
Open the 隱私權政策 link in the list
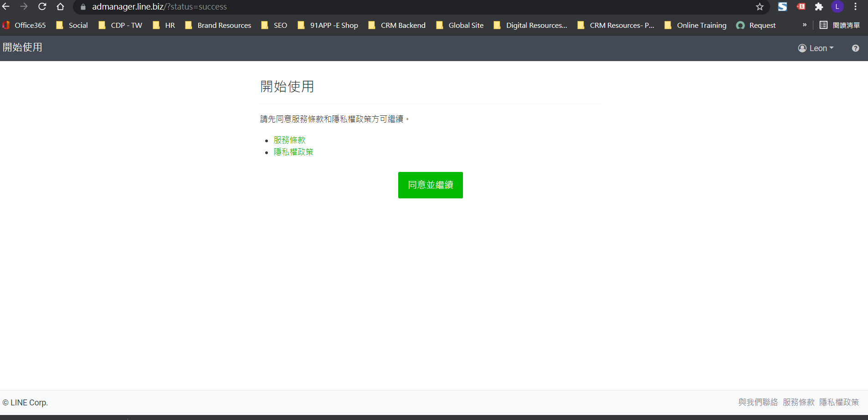[x=293, y=152]
